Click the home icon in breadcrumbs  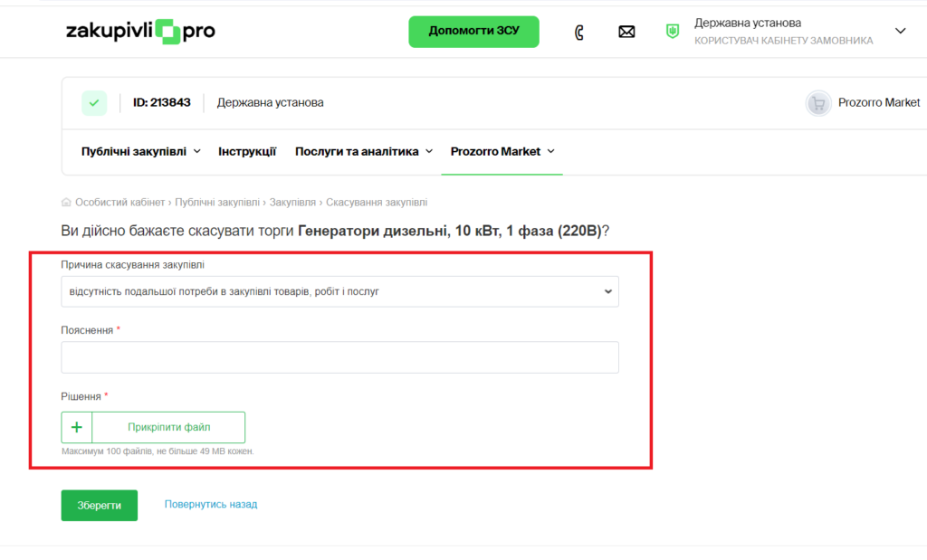point(66,203)
